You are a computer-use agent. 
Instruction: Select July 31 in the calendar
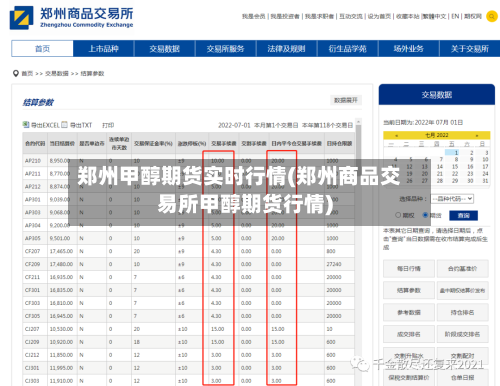pos(485,181)
